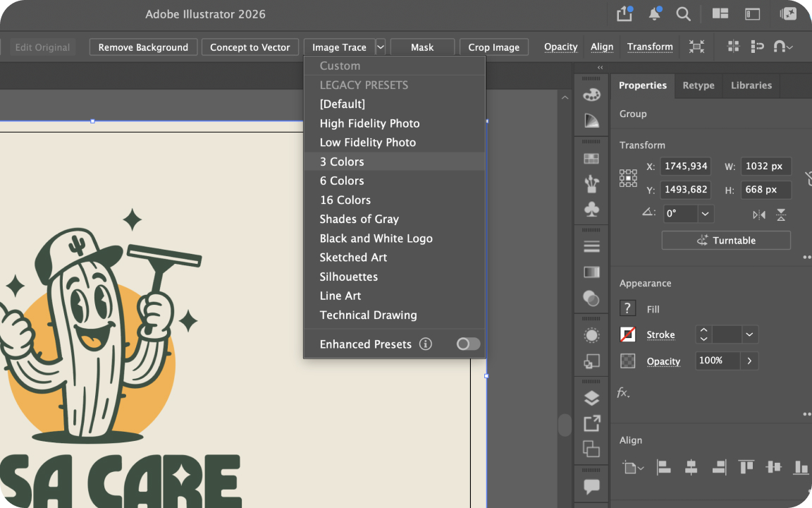Expand the Opacity slider arrow
This screenshot has height=508, width=812.
(x=749, y=361)
